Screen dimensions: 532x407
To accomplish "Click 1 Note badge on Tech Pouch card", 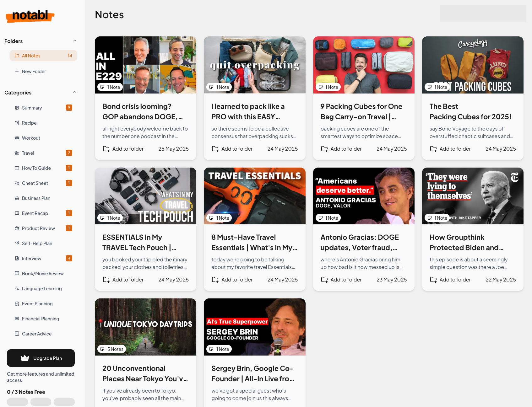I will point(110,218).
